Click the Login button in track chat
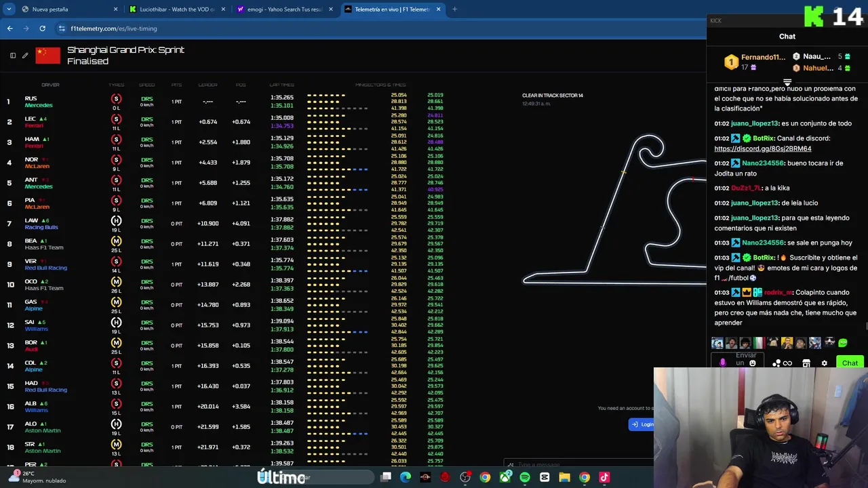 tap(642, 424)
